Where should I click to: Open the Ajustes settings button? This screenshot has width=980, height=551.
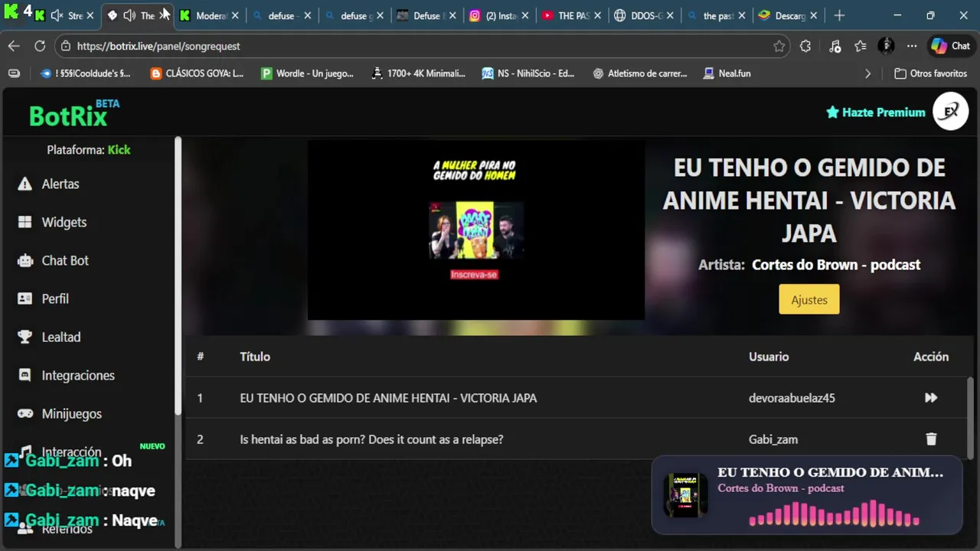(809, 299)
